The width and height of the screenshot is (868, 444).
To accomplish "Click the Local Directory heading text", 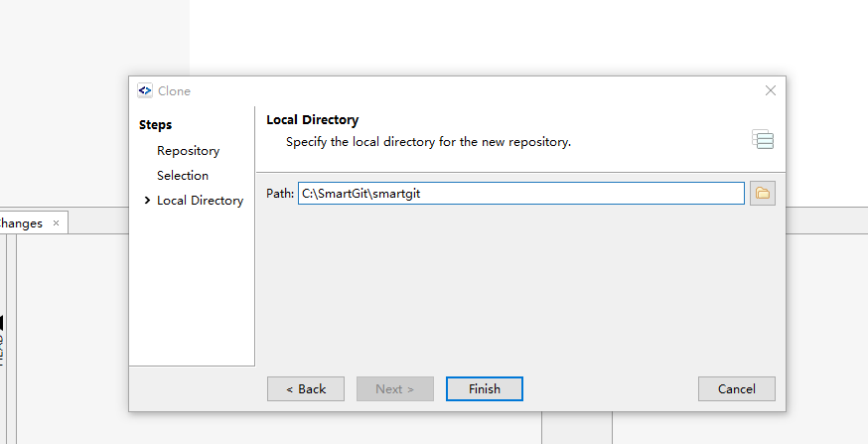I will pos(312,120).
